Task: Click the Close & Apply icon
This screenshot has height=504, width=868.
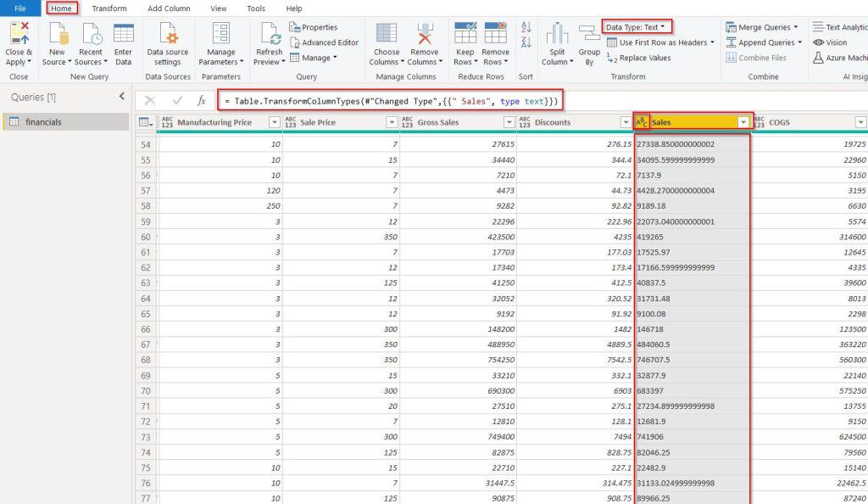Action: click(19, 33)
